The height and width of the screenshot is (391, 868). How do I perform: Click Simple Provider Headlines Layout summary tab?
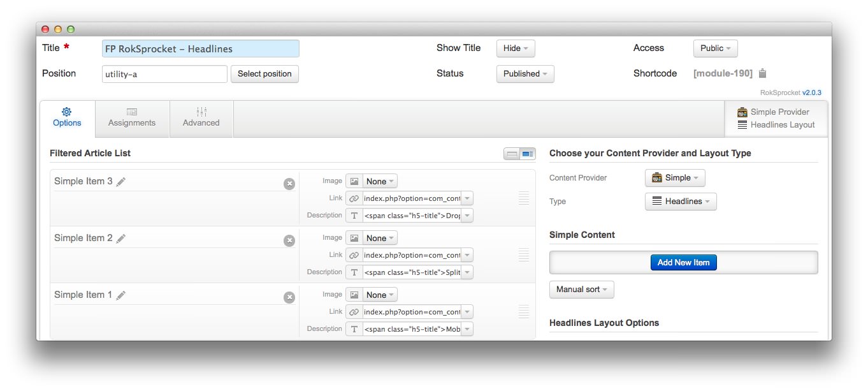776,118
